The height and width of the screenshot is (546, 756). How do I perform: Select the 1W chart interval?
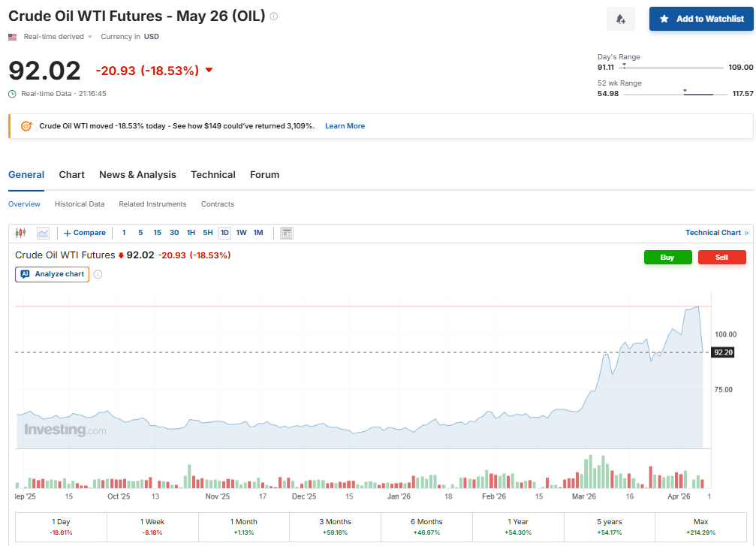click(241, 233)
